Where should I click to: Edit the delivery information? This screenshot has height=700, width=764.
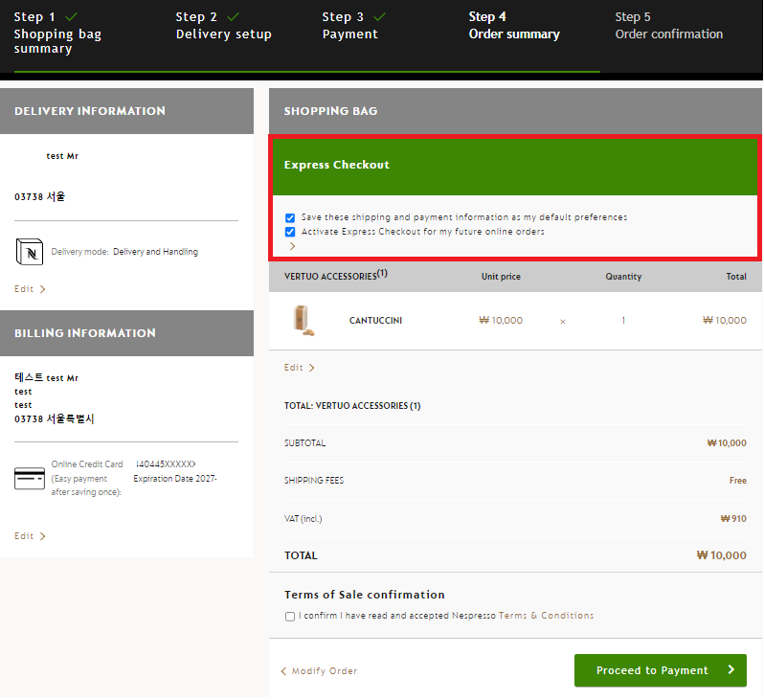[x=30, y=289]
